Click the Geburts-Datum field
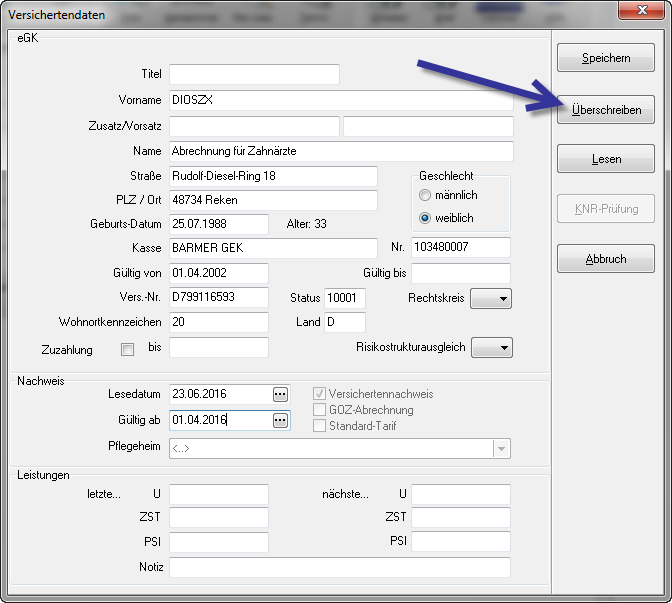Viewport: 672px width, 603px height. tap(218, 224)
